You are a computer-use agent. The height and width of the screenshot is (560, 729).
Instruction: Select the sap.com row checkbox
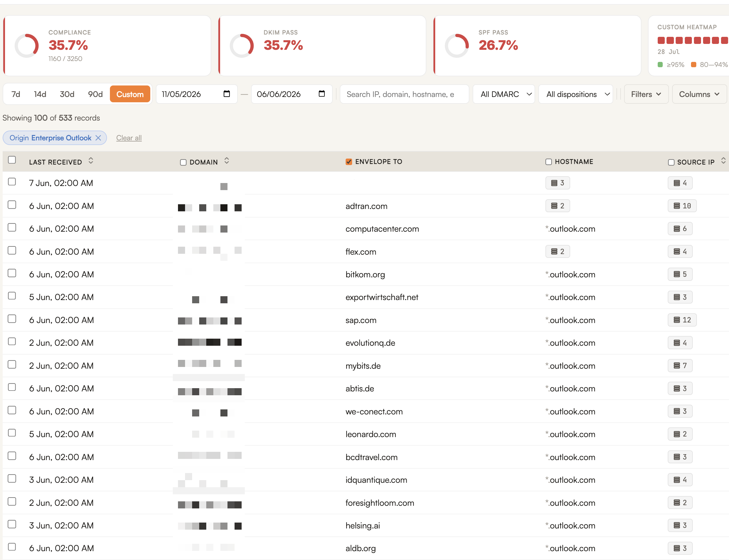[x=12, y=319]
